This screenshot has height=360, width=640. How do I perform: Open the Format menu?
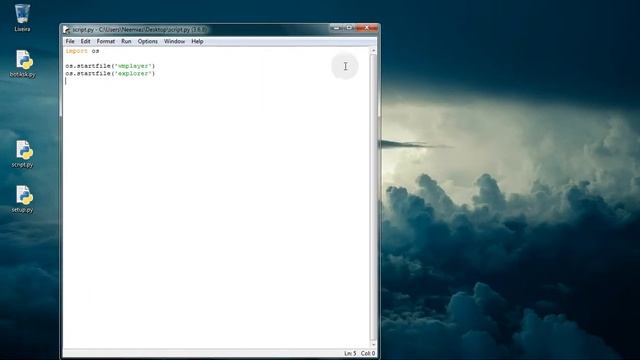tap(106, 41)
